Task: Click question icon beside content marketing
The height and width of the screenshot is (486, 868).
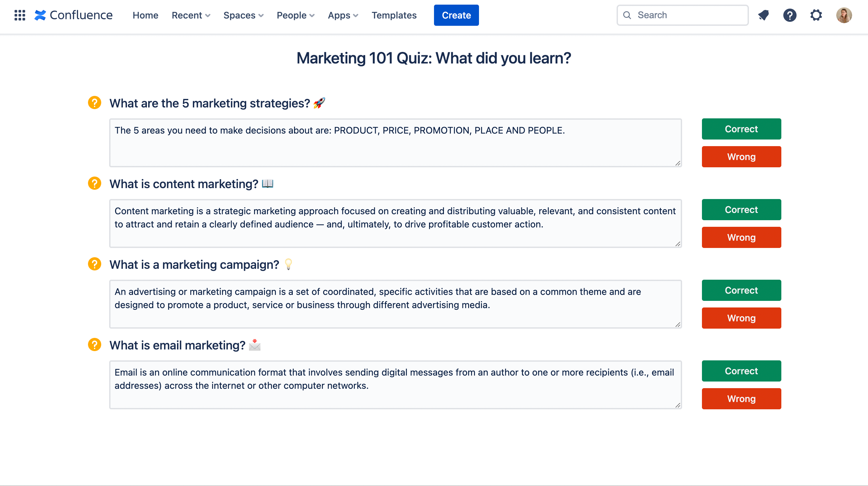Action: coord(94,183)
